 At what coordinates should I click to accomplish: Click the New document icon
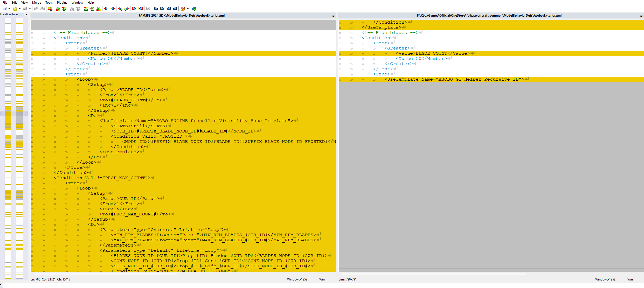tap(5, 9)
